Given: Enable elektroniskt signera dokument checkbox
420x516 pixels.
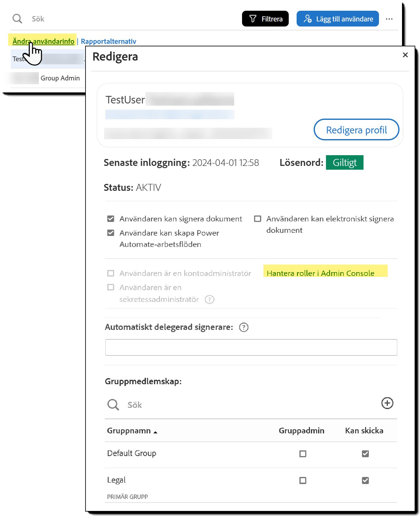Looking at the screenshot, I should tap(258, 219).
